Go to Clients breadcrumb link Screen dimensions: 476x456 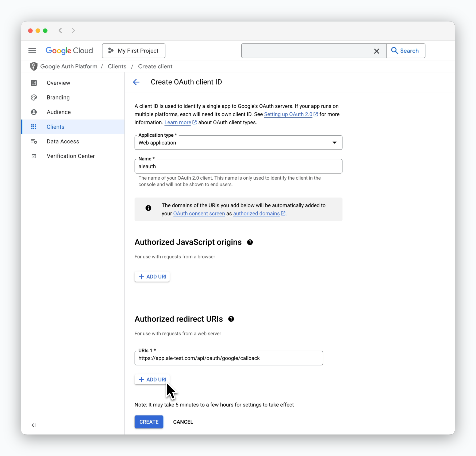[x=117, y=66]
